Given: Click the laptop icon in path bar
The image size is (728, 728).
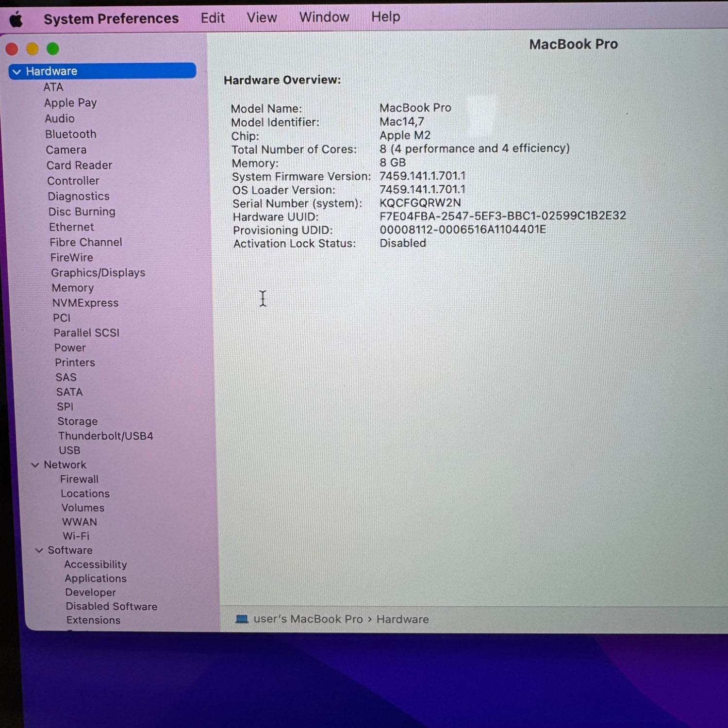Looking at the screenshot, I should (241, 619).
